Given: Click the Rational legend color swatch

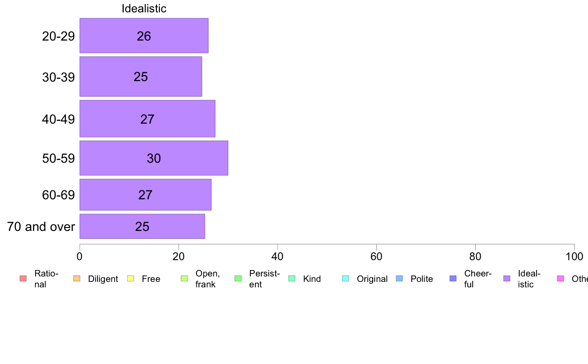Looking at the screenshot, I should (23, 278).
